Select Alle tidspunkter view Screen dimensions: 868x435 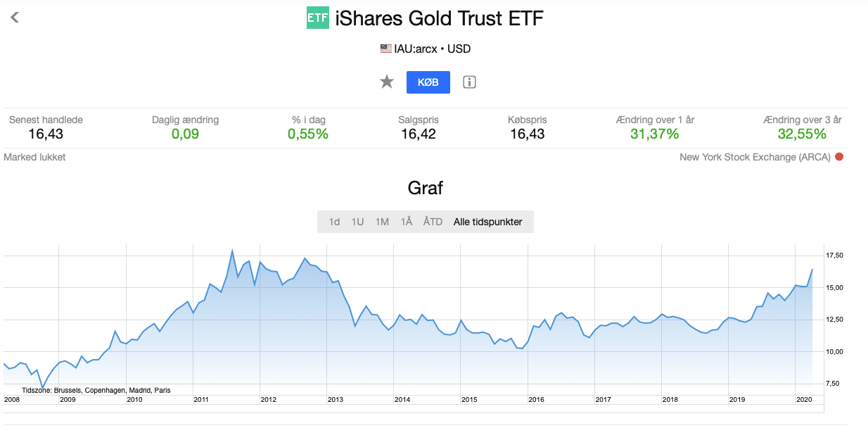click(490, 221)
